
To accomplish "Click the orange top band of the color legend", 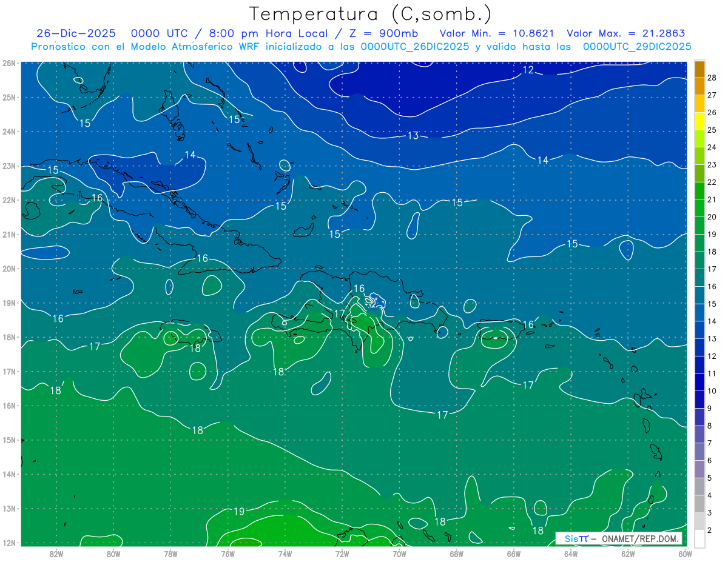I will click(699, 69).
